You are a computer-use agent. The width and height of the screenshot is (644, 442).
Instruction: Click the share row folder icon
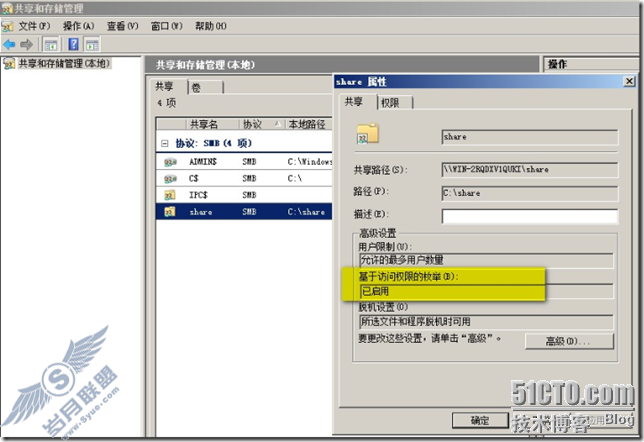point(170,212)
